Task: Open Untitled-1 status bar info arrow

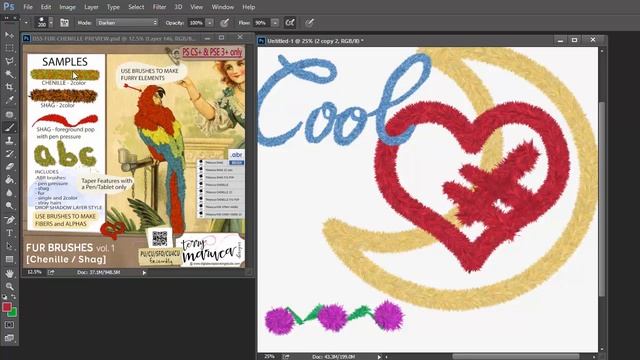Action: [379, 357]
